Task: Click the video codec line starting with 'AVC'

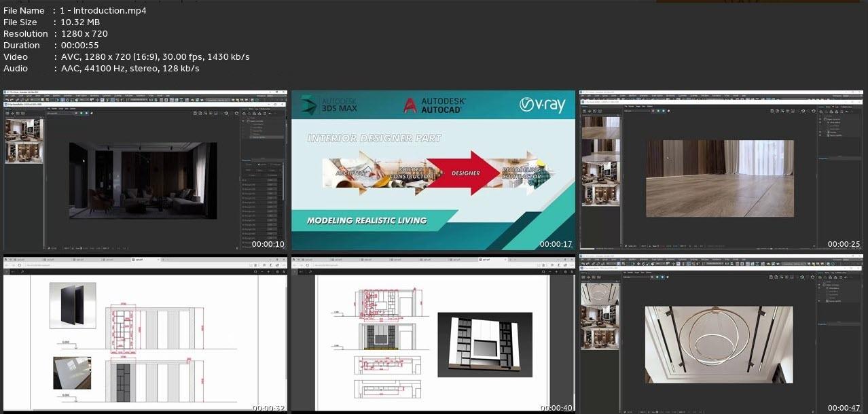Action: (x=155, y=56)
